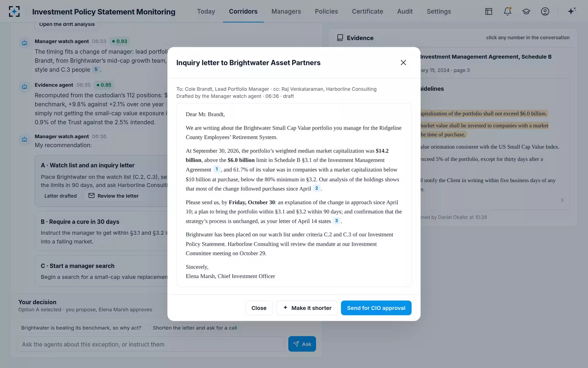Click the Manager watch agent avatar at 06:33
This screenshot has height=368, width=588.
point(24,43)
